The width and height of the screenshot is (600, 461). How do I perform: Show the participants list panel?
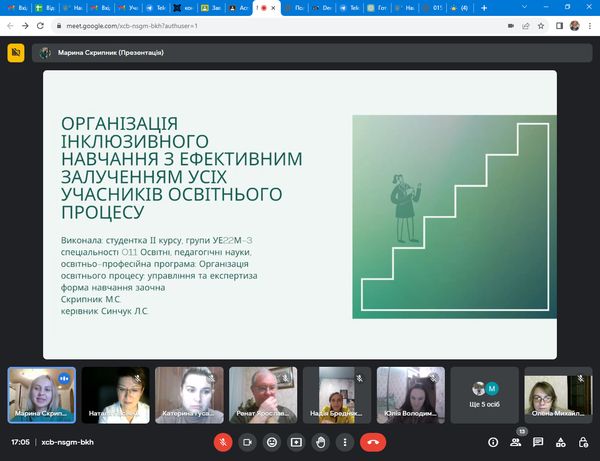coord(516,441)
